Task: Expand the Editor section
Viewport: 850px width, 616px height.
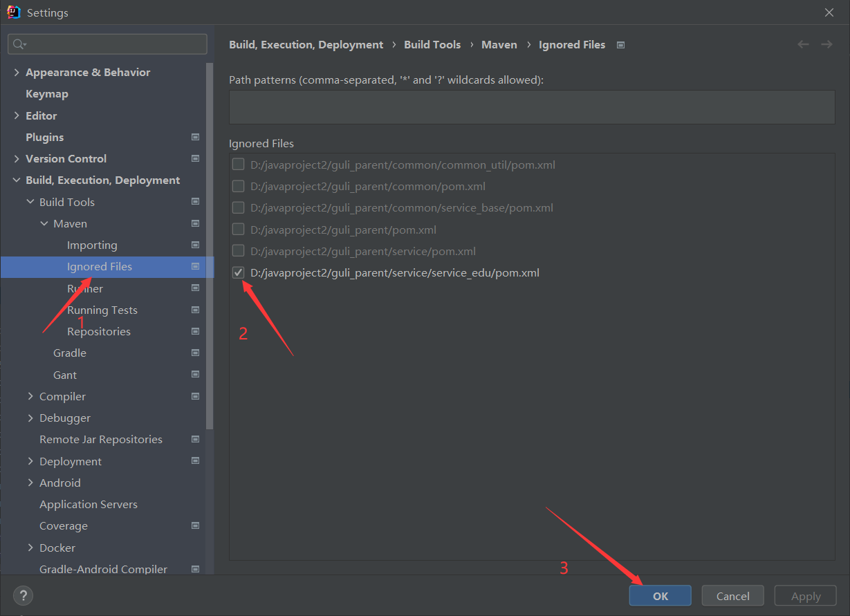Action: 16,115
